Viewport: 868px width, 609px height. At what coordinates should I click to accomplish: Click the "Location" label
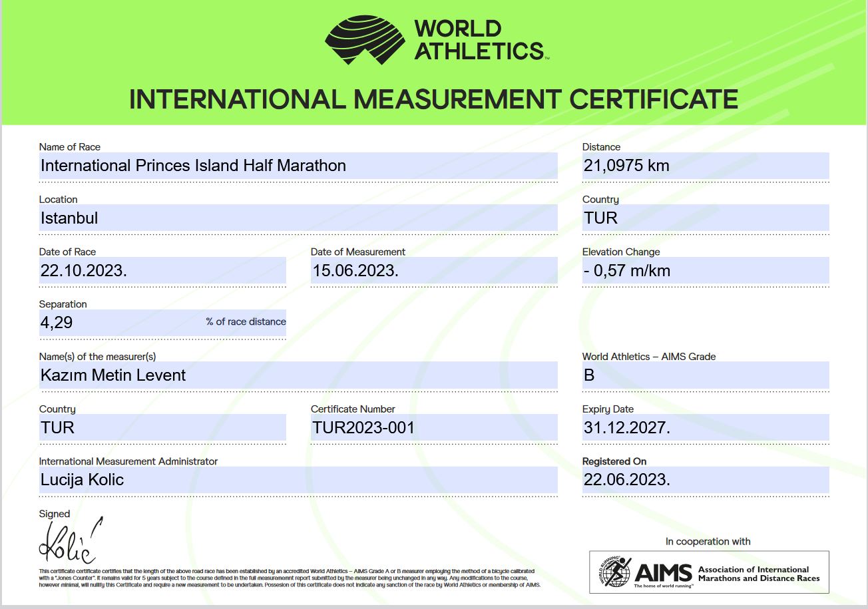tap(58, 200)
